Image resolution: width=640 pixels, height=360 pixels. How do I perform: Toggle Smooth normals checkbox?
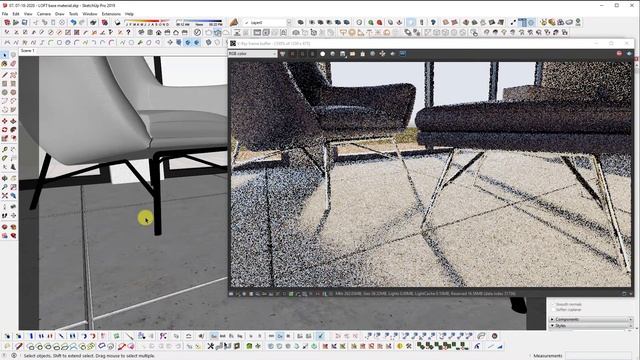coord(554,304)
